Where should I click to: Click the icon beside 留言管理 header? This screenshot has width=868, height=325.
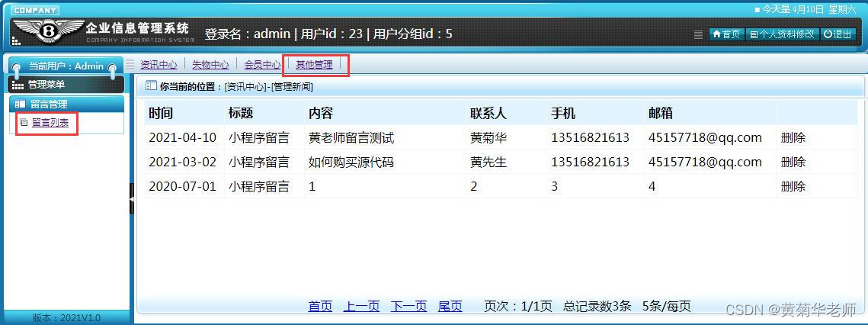click(x=21, y=104)
